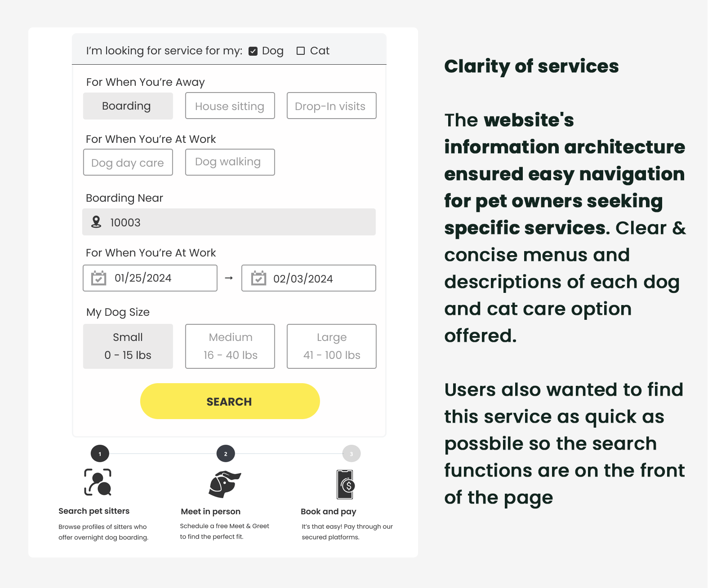Click the Search pet sitters icon
Image resolution: width=708 pixels, height=588 pixels.
pos(98,482)
